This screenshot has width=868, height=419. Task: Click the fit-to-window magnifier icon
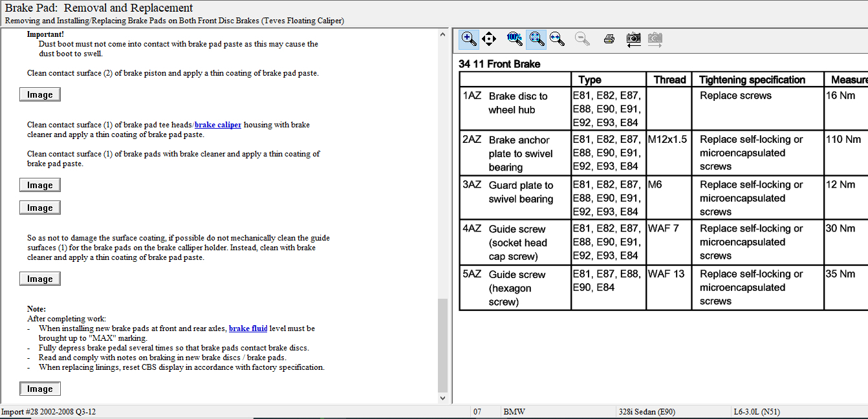click(x=536, y=39)
